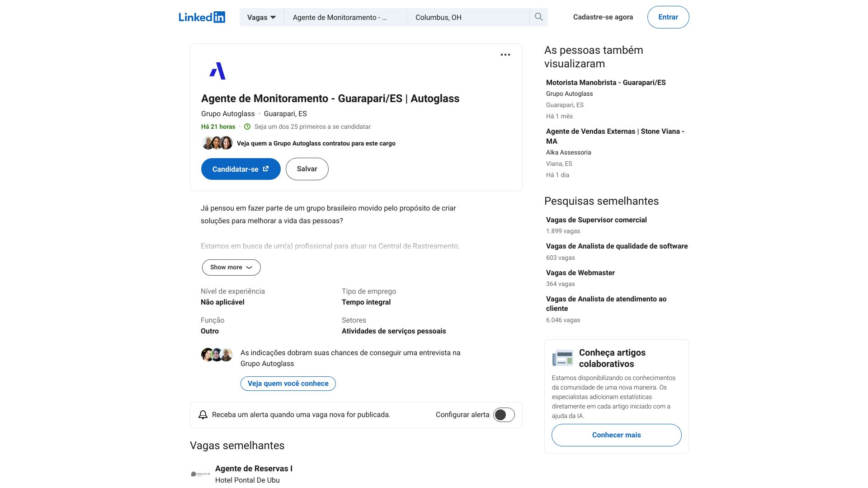Click the Candidatar-se button

241,169
